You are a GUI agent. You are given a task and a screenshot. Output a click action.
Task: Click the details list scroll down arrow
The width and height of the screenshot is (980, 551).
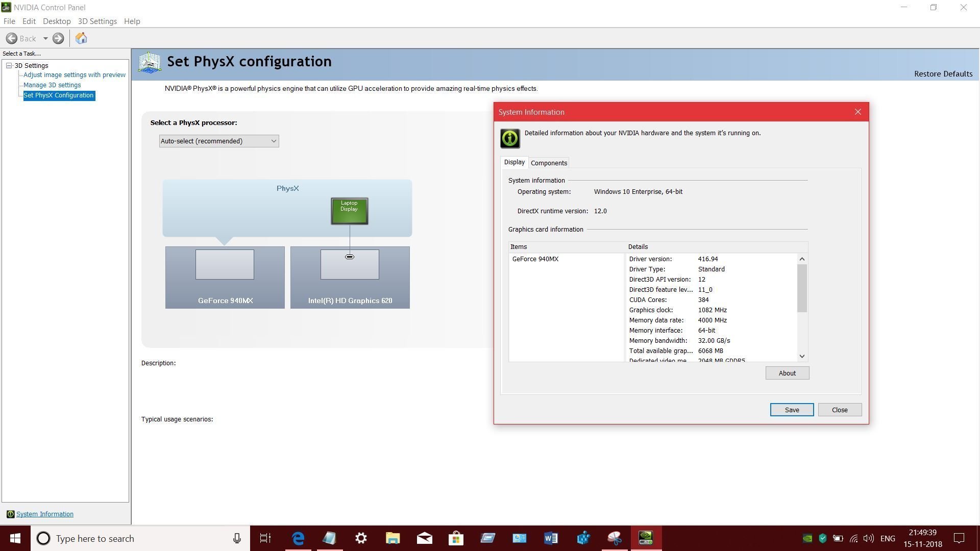[802, 357]
